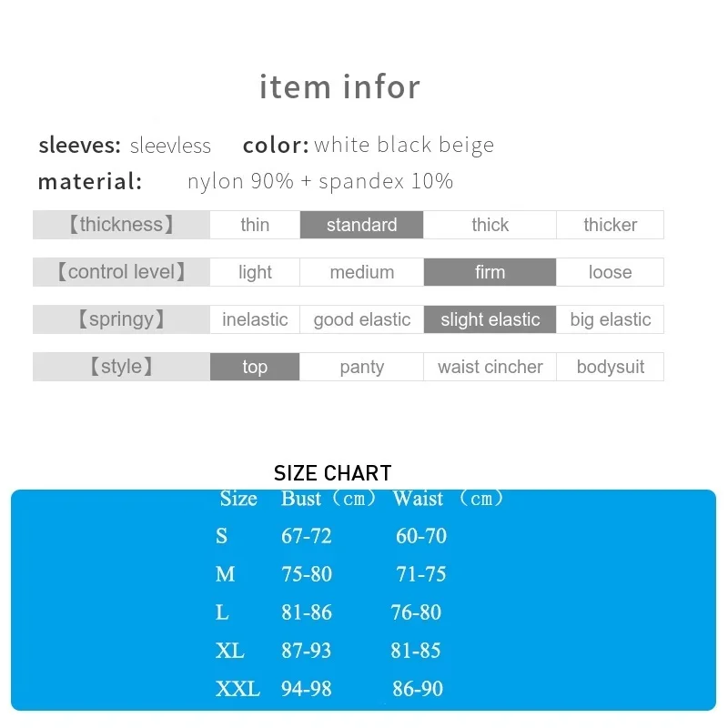Choose 'medium' control level

coord(361,272)
